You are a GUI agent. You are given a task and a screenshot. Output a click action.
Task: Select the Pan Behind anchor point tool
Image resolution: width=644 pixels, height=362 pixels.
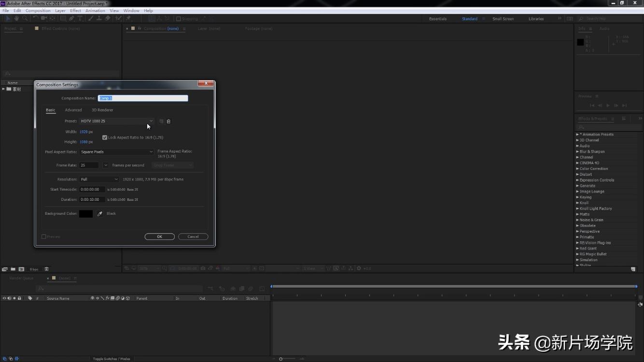click(52, 18)
